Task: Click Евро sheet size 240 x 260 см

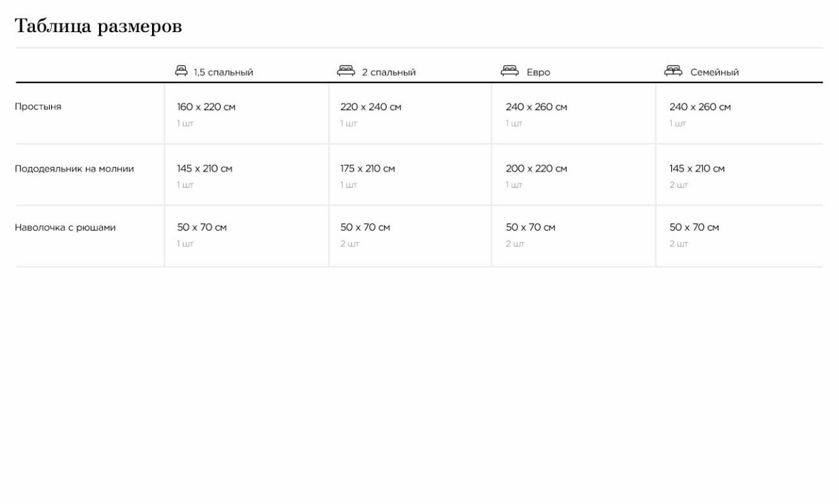Action: coord(536,107)
